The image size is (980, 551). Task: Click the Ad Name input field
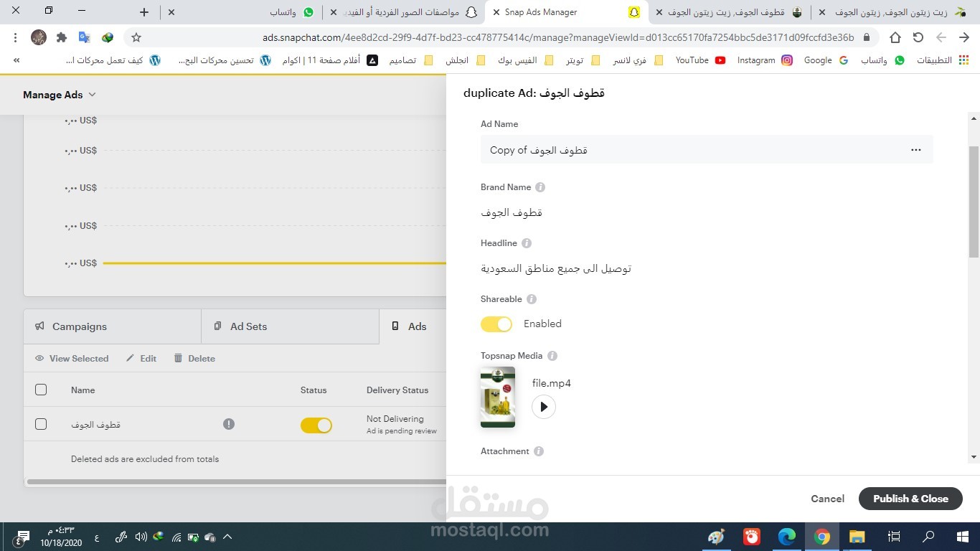tap(707, 150)
